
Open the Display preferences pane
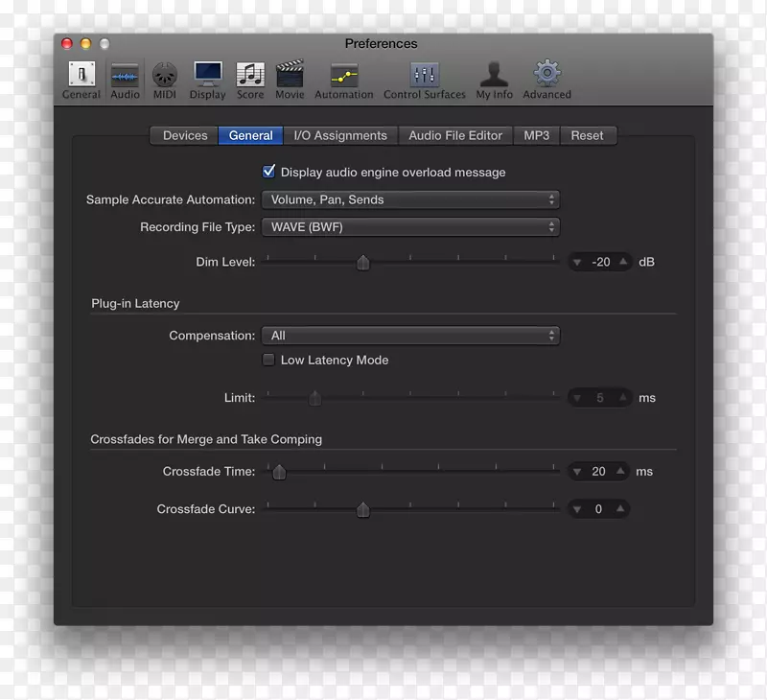(x=207, y=77)
